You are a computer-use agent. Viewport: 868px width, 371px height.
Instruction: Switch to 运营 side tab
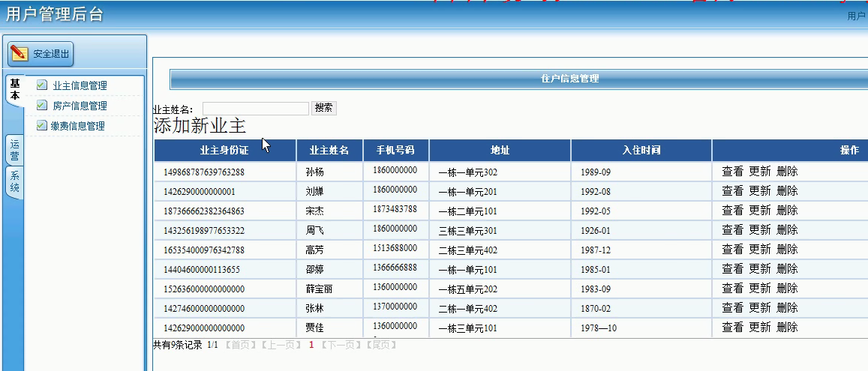point(15,151)
